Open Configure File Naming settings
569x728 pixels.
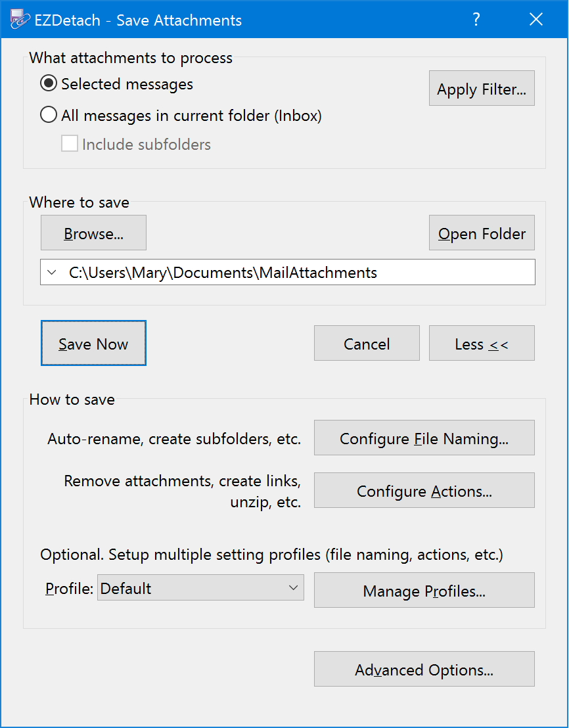click(x=424, y=438)
